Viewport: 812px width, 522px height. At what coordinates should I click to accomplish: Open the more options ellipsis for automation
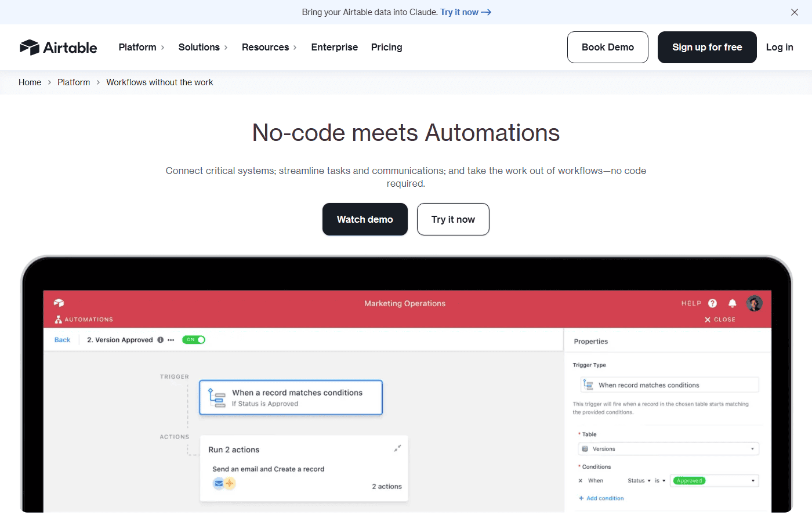(171, 340)
